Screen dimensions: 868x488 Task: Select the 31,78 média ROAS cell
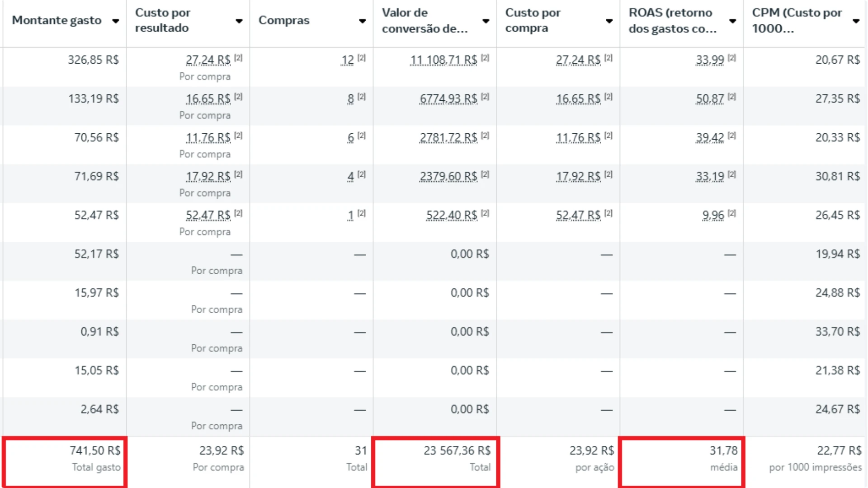click(x=681, y=461)
